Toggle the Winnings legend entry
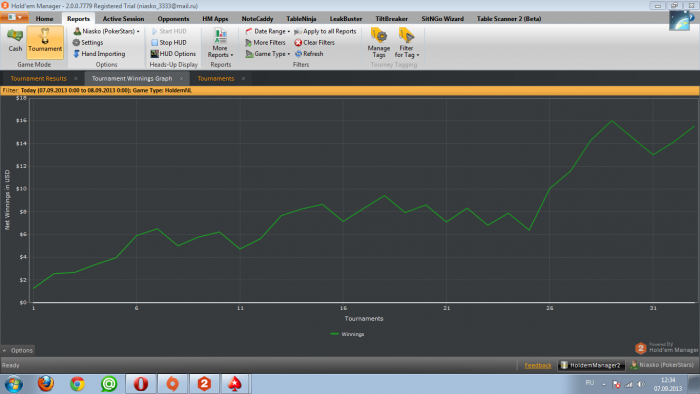Viewport: 700px width, 394px height. [347, 334]
